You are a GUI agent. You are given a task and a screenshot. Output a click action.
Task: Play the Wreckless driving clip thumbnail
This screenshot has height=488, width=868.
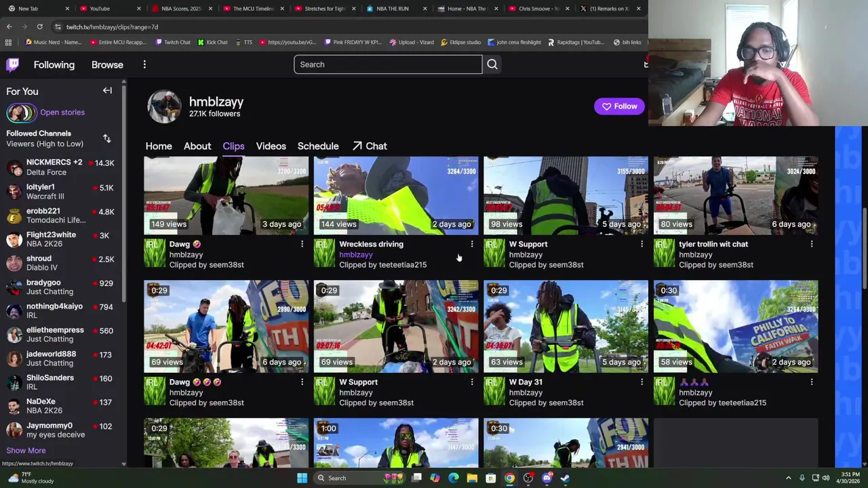[396, 196]
